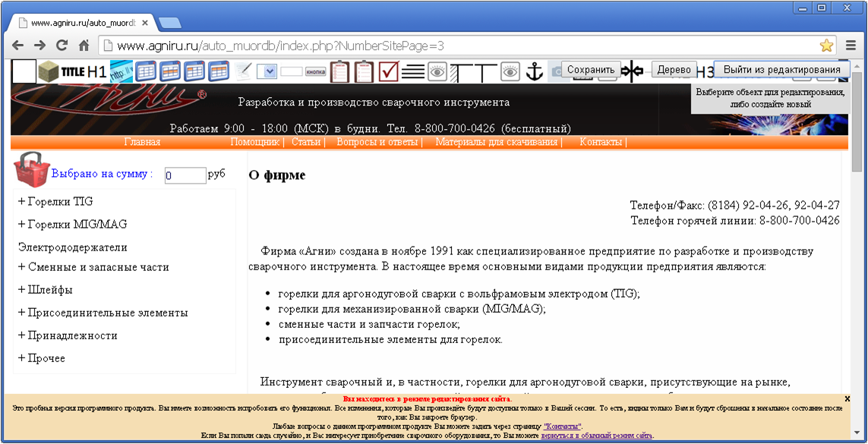Viewport: 868px width, 444px height.
Task: Open the Главная menu item
Action: (142, 142)
